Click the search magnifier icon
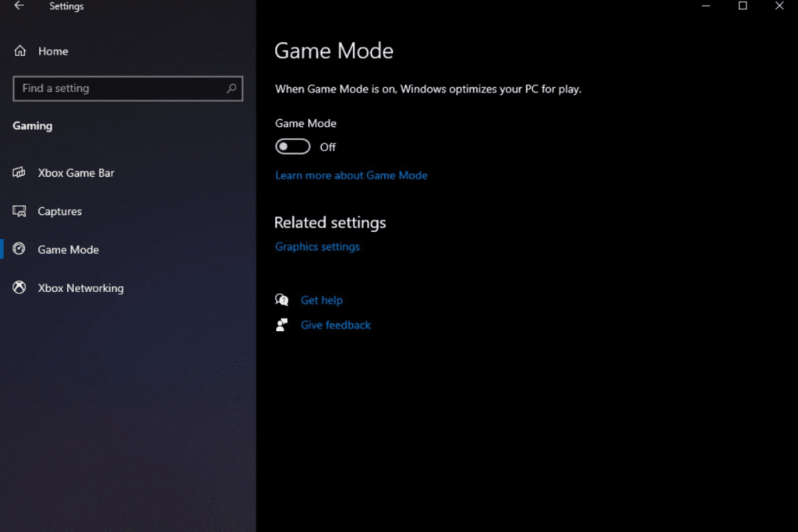Image resolution: width=798 pixels, height=532 pixels. [231, 89]
